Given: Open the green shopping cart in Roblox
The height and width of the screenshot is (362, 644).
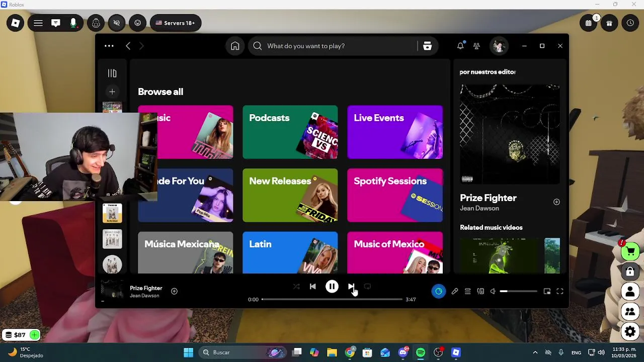Looking at the screenshot, I should pyautogui.click(x=630, y=251).
